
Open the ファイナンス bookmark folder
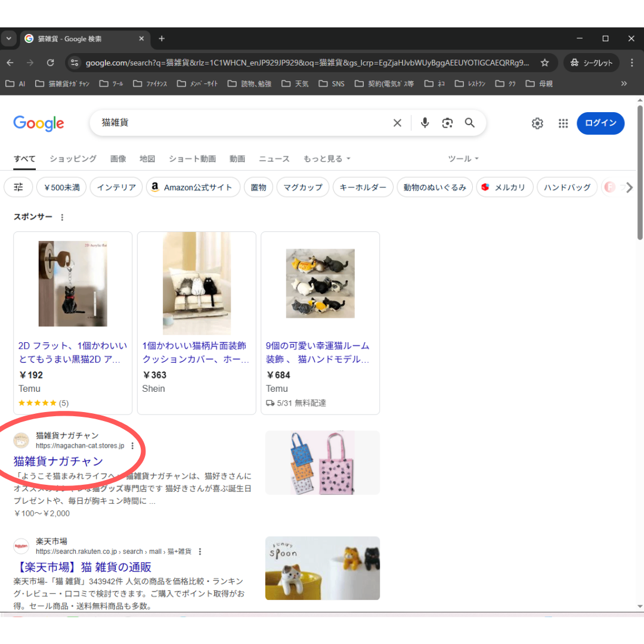[x=150, y=84]
